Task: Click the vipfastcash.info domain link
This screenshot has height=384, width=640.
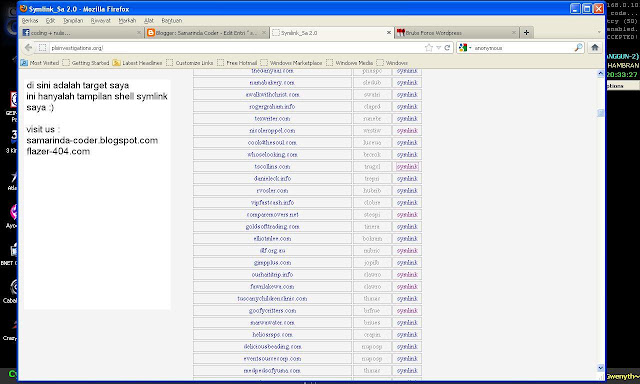Action: point(272,202)
